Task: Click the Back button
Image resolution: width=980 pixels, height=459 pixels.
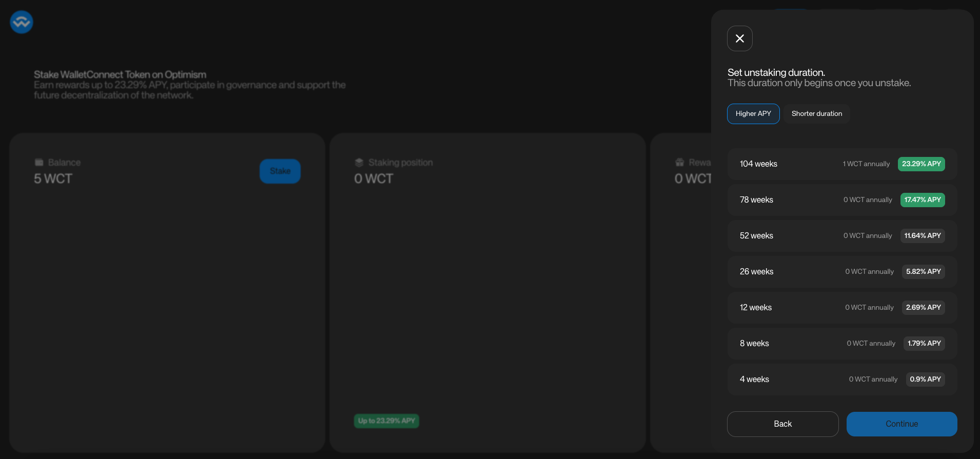Action: pyautogui.click(x=782, y=424)
